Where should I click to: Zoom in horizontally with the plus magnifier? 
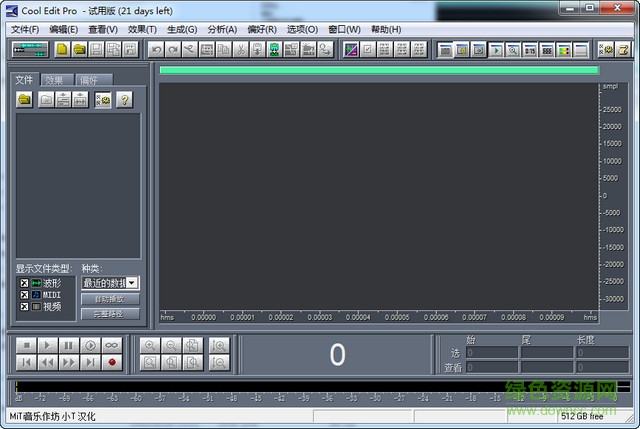(x=150, y=345)
